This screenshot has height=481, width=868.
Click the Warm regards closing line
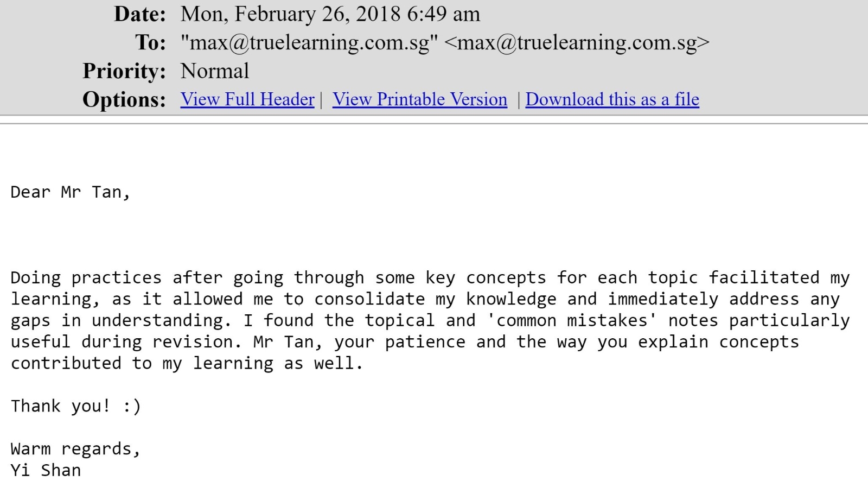[76, 449]
